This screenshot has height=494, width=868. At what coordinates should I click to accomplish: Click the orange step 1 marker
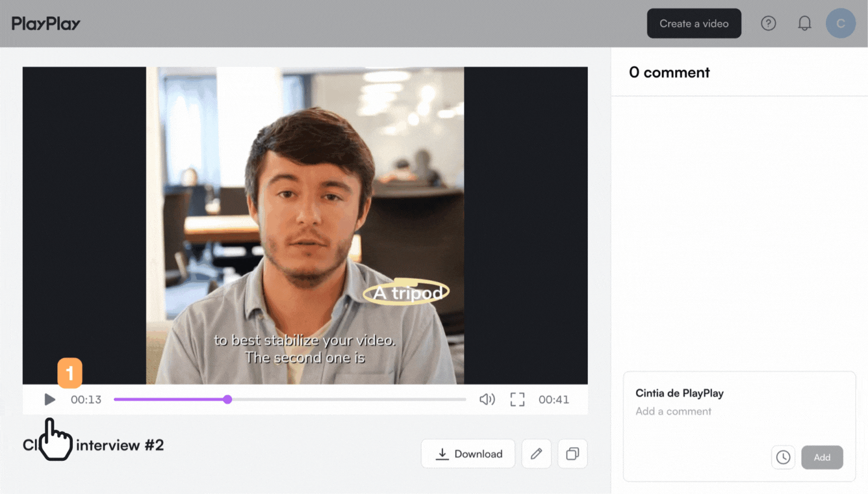pos(69,374)
